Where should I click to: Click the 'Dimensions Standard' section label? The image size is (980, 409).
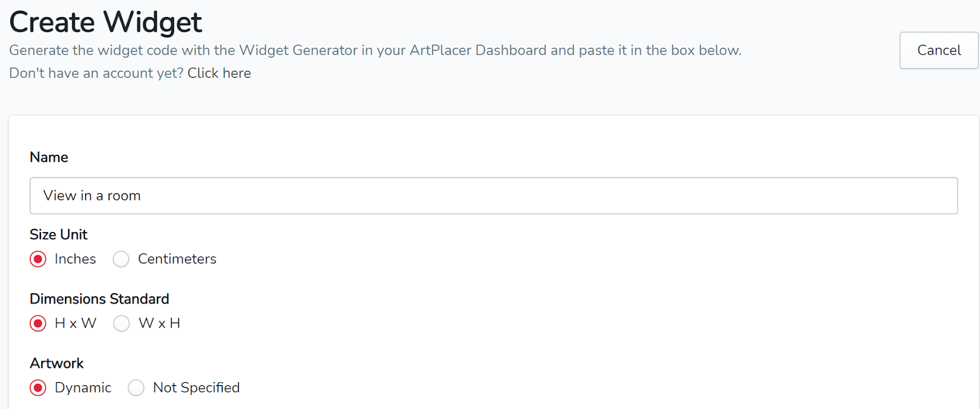99,299
